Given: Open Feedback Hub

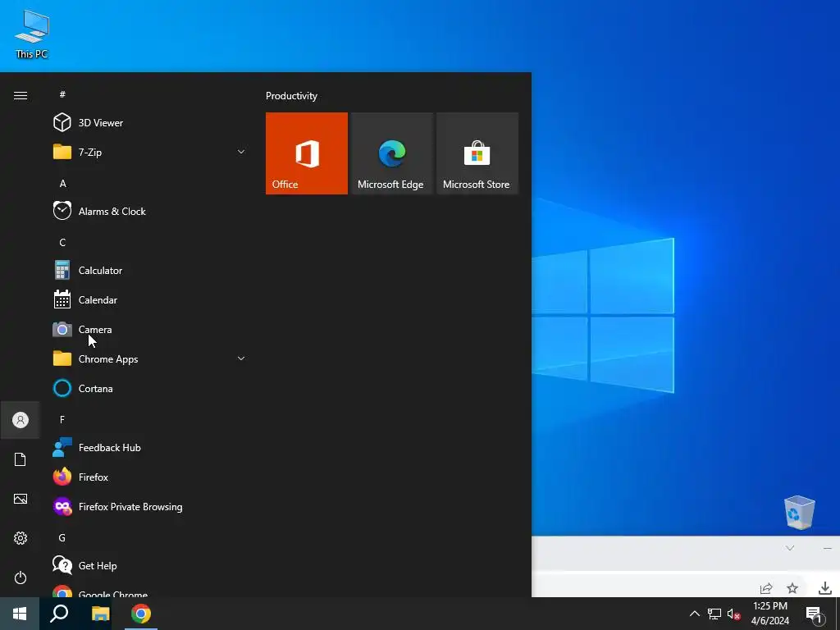Looking at the screenshot, I should coord(149,447).
